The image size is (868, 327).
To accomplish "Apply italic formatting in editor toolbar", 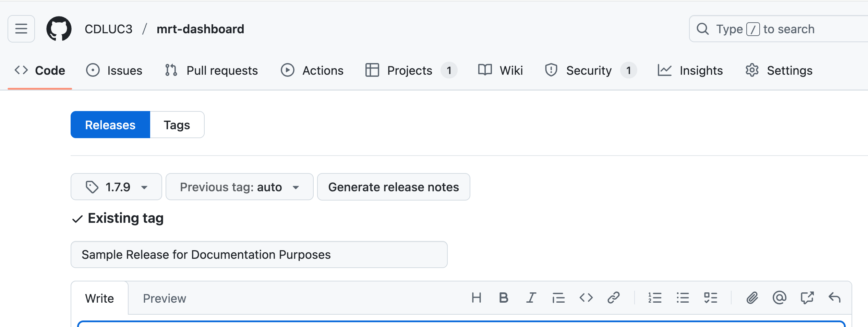I will [x=531, y=298].
